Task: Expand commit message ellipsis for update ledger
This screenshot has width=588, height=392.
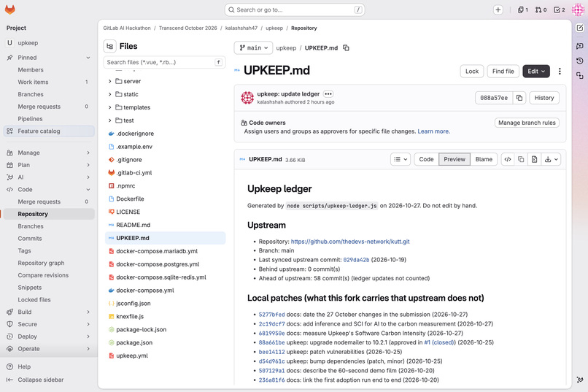Action: [328, 93]
